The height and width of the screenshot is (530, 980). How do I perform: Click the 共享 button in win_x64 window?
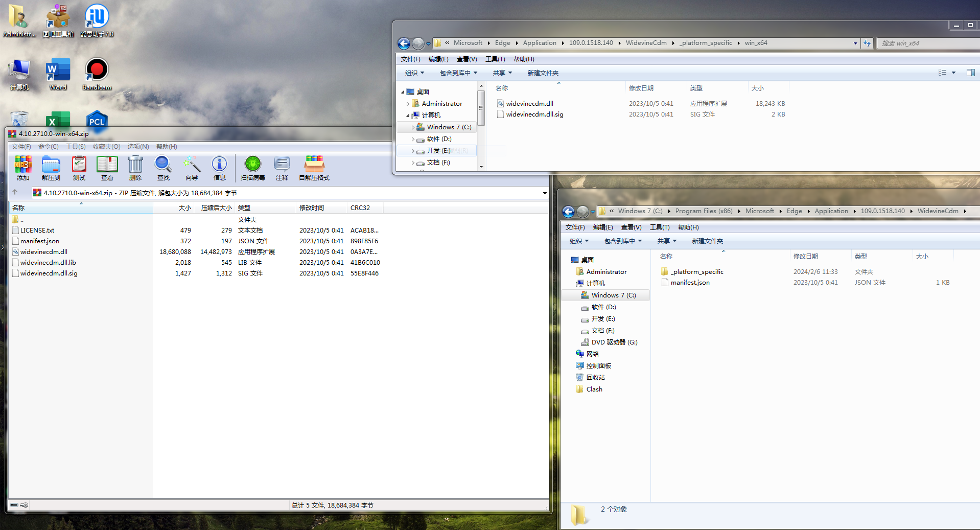(x=502, y=73)
